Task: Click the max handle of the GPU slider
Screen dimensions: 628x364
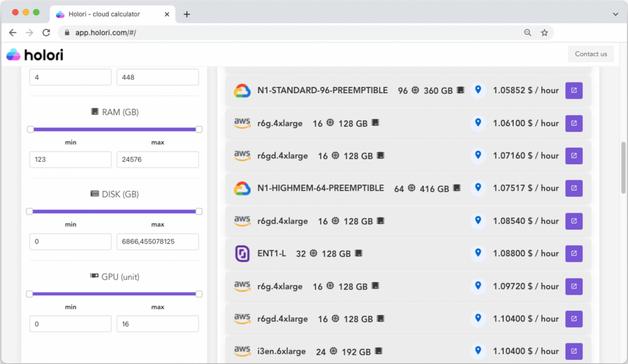Action: (198, 294)
